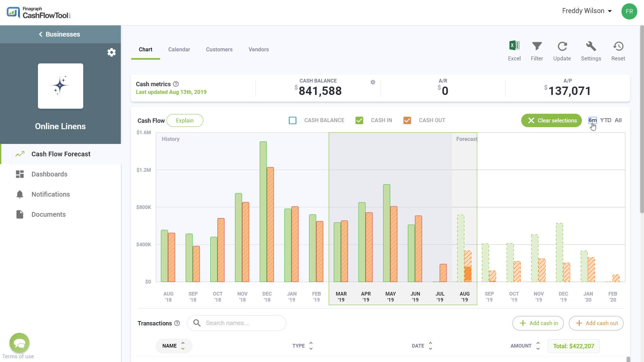
Task: Sort transactions by NAME
Action: (x=174, y=346)
